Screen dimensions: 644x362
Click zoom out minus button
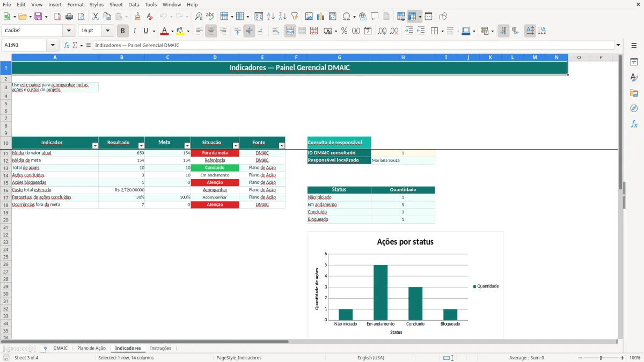tap(580, 358)
